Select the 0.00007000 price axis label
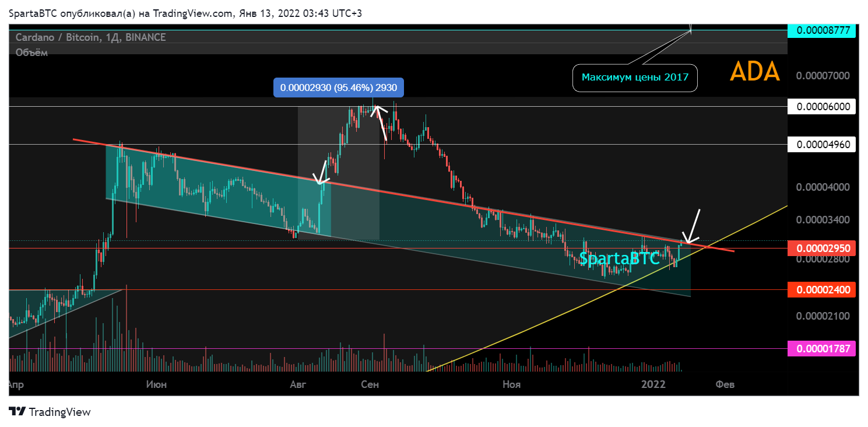This screenshot has height=427, width=868. click(823, 76)
